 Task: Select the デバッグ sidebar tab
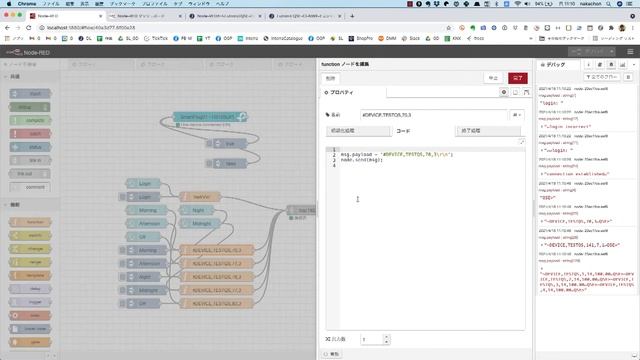pos(558,64)
